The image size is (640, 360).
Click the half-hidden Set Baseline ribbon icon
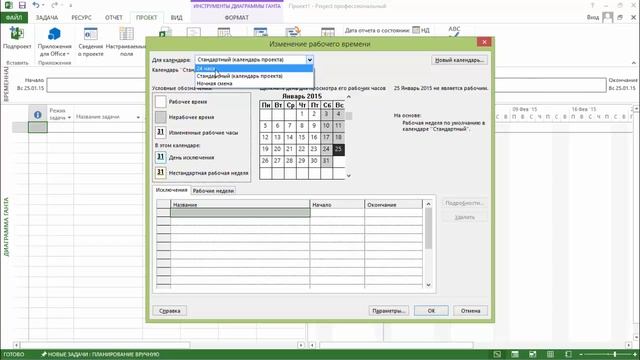coord(293,31)
